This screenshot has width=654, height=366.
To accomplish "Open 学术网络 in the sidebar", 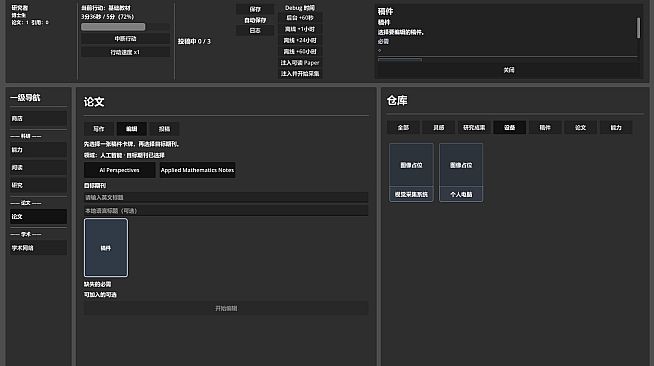I will pyautogui.click(x=38, y=248).
